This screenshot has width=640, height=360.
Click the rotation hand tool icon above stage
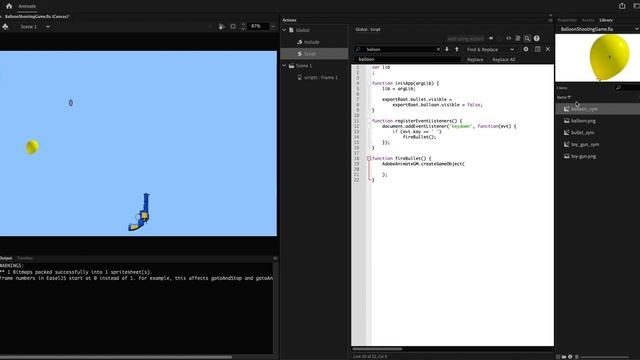(221, 27)
